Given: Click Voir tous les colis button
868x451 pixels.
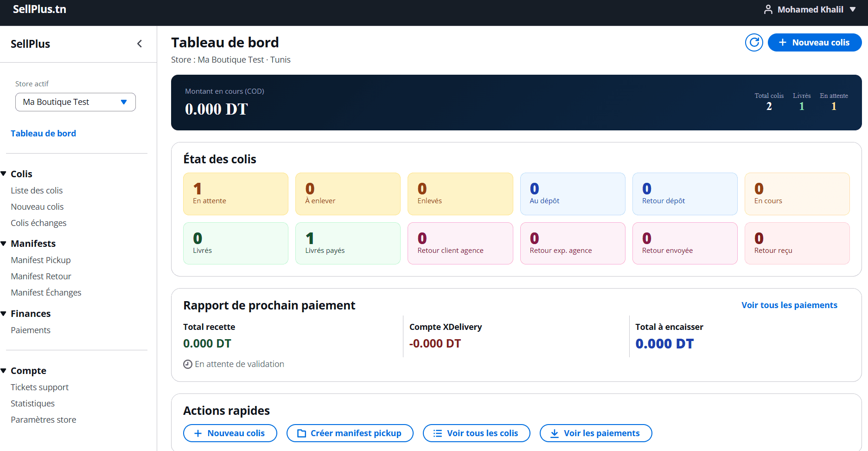Looking at the screenshot, I should pyautogui.click(x=476, y=433).
